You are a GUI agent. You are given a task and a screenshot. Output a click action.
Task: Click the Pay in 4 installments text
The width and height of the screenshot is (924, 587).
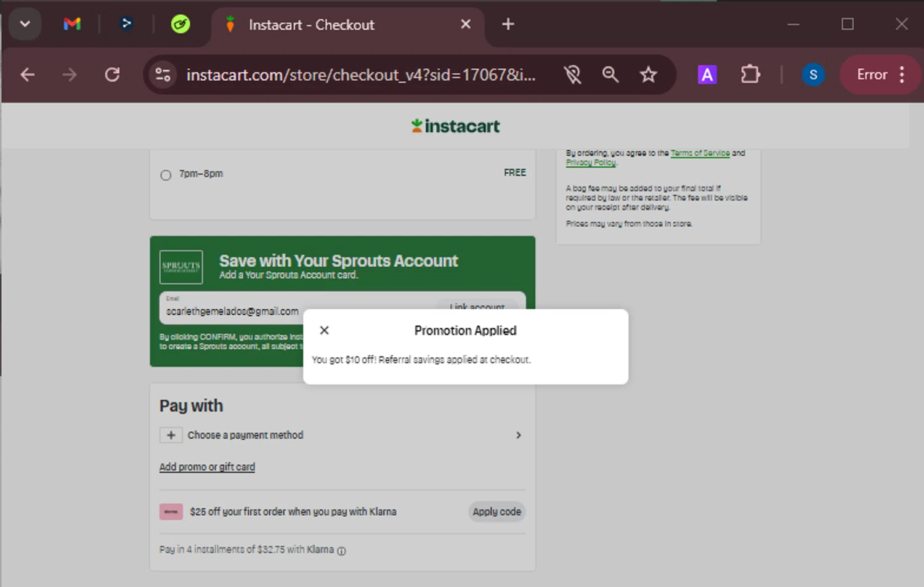246,549
